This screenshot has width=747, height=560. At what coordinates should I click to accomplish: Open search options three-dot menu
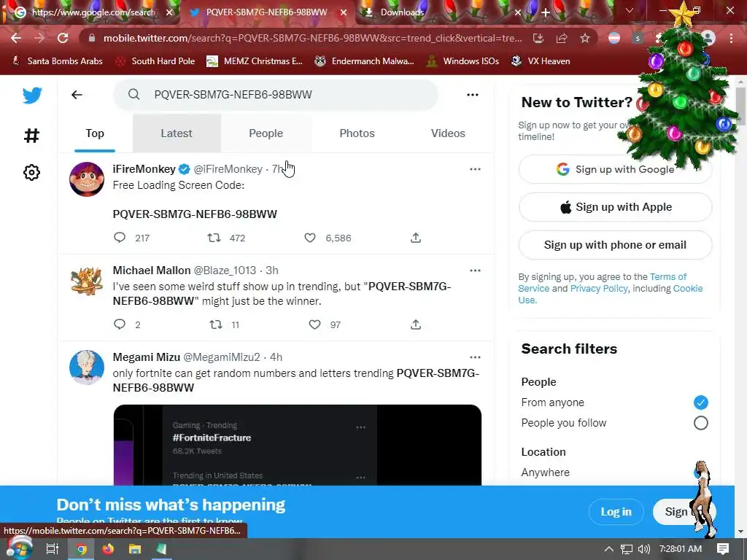click(473, 95)
